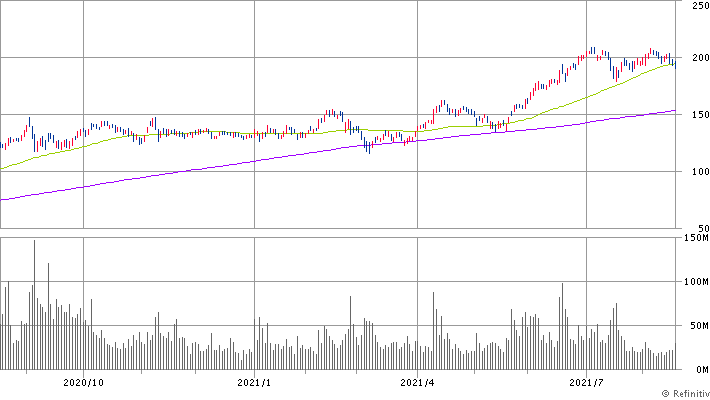
Task: Click the 150M volume axis label
Action: [x=696, y=237]
